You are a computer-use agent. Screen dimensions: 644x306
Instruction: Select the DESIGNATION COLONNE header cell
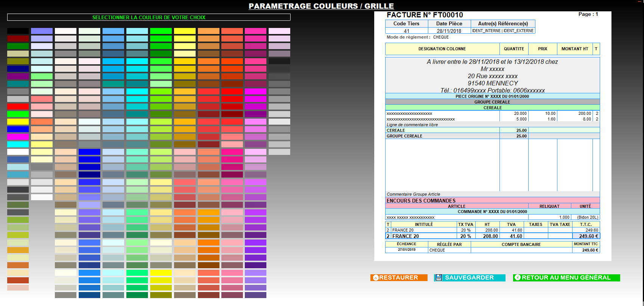442,49
